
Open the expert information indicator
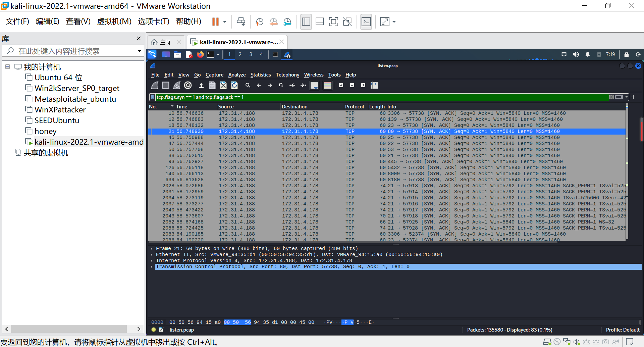click(x=154, y=330)
